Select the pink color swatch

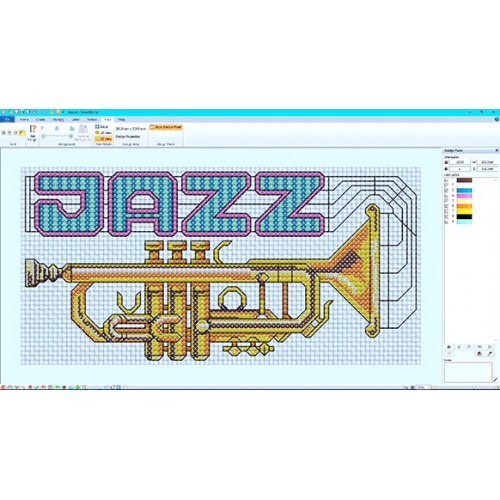click(x=464, y=196)
